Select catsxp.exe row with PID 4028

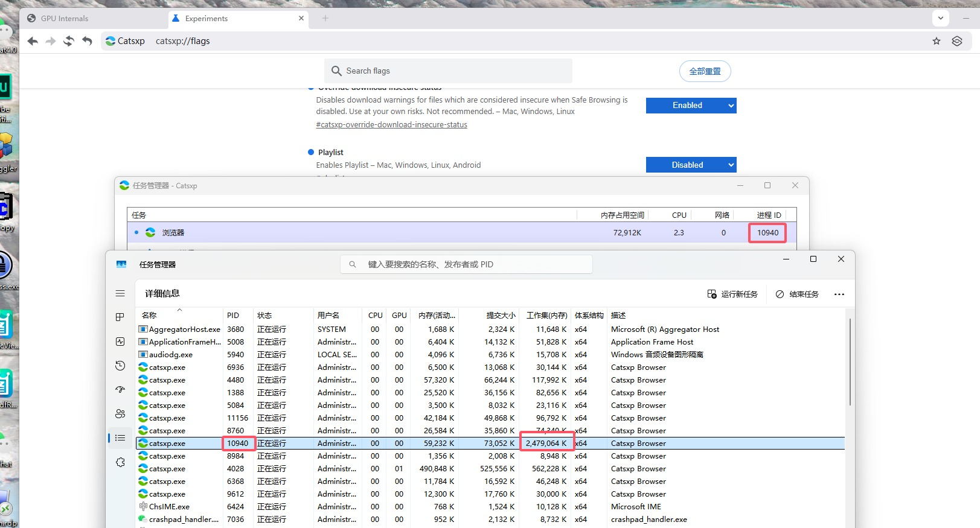tap(490, 468)
